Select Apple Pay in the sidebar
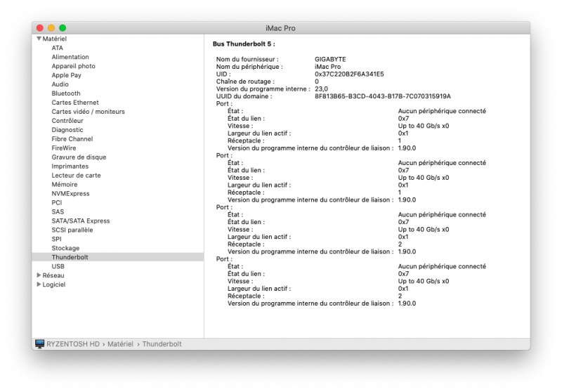 pyautogui.click(x=66, y=75)
